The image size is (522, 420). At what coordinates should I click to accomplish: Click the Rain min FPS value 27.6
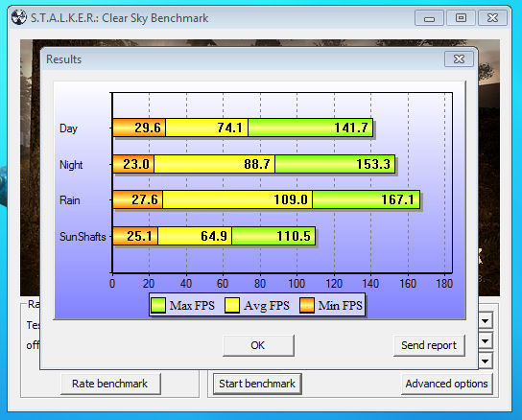point(145,199)
